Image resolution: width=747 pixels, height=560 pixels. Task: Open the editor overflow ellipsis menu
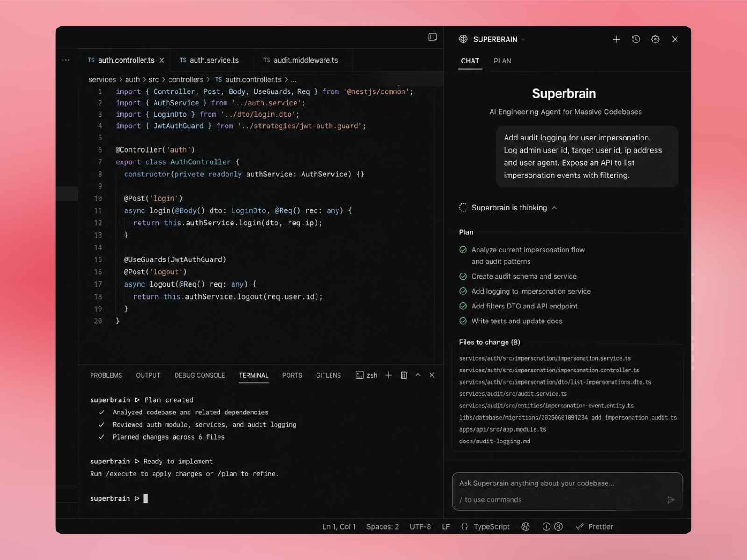pos(66,60)
